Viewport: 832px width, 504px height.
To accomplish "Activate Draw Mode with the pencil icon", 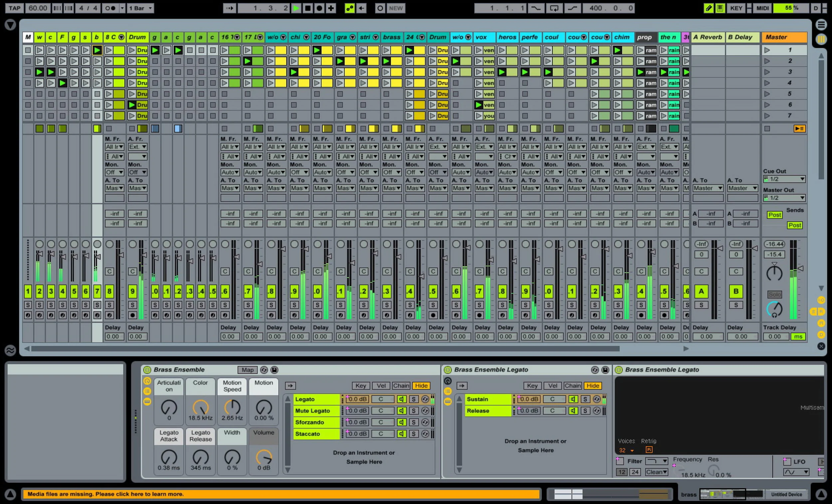I will click(x=708, y=8).
